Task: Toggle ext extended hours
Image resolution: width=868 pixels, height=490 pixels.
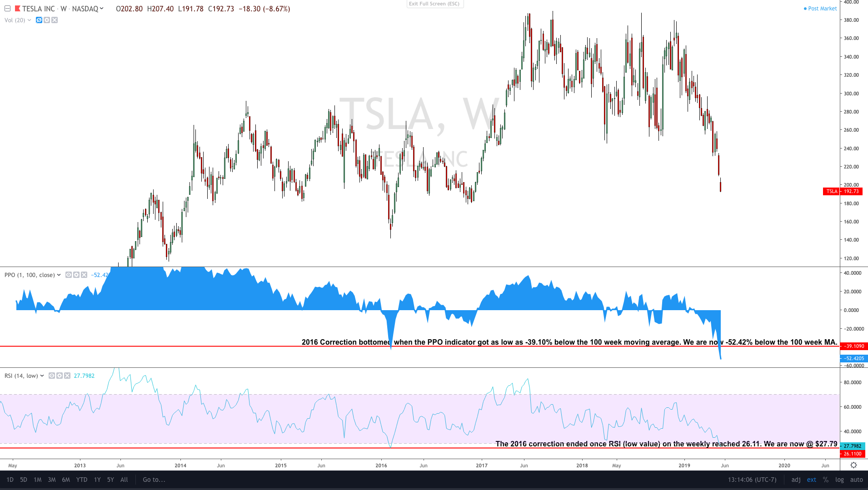Action: pyautogui.click(x=812, y=480)
